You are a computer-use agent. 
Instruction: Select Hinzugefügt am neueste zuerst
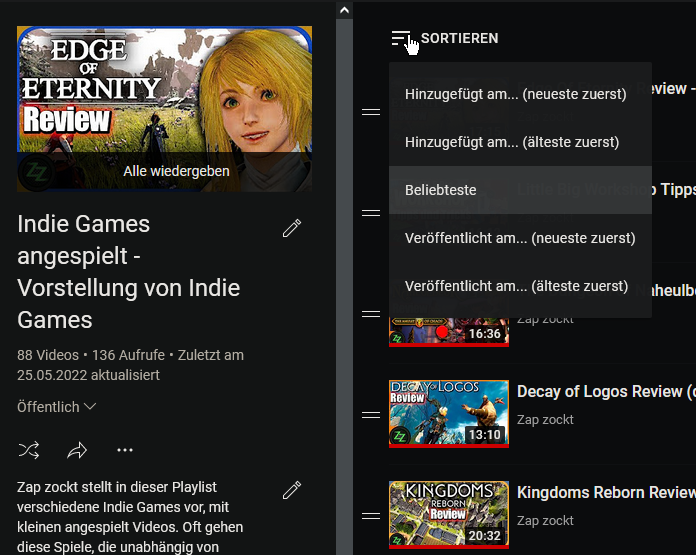tap(515, 94)
